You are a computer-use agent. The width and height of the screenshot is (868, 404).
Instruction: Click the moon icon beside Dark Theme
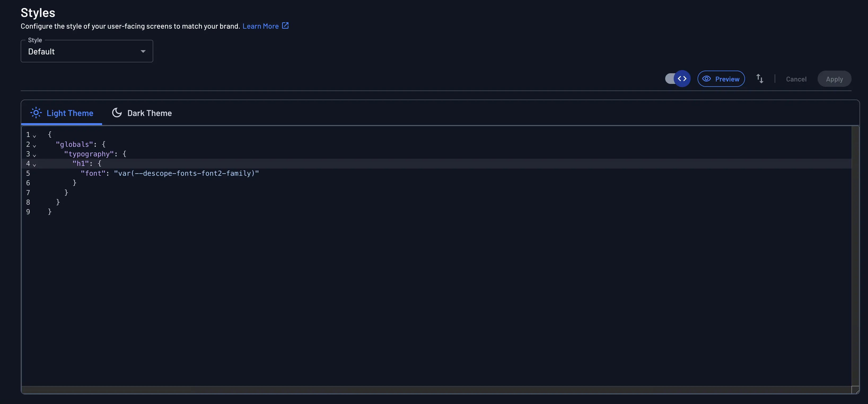pyautogui.click(x=117, y=112)
